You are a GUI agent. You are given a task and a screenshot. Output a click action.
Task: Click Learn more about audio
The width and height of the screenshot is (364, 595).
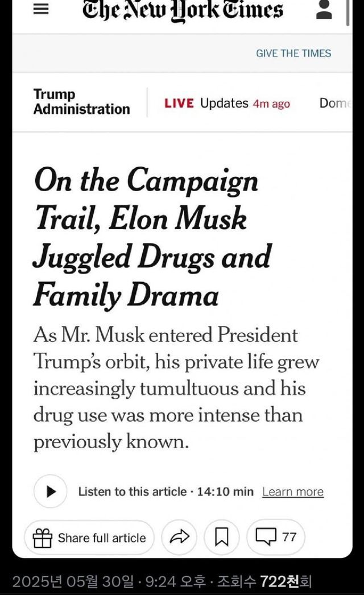pos(293,491)
